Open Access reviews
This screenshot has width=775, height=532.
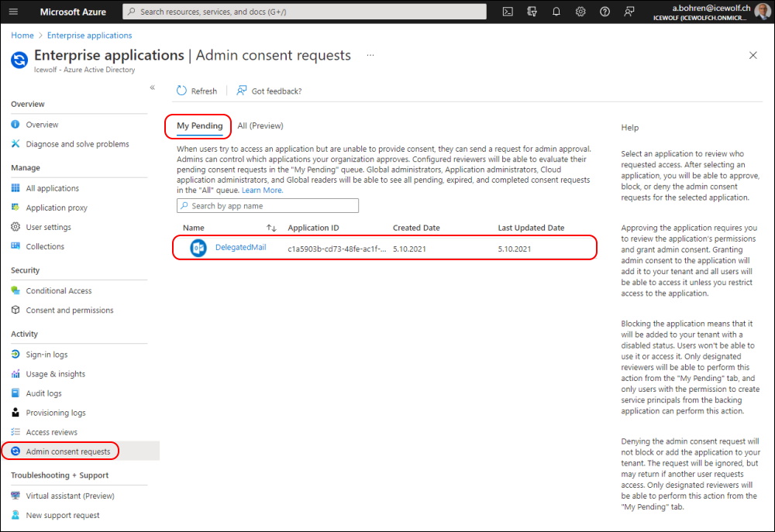pos(52,432)
